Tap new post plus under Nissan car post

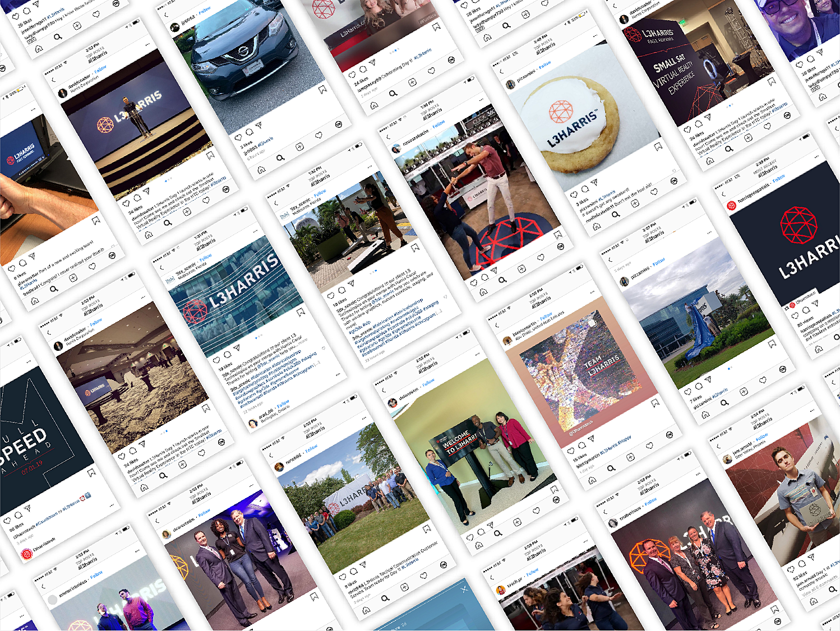pos(299,146)
